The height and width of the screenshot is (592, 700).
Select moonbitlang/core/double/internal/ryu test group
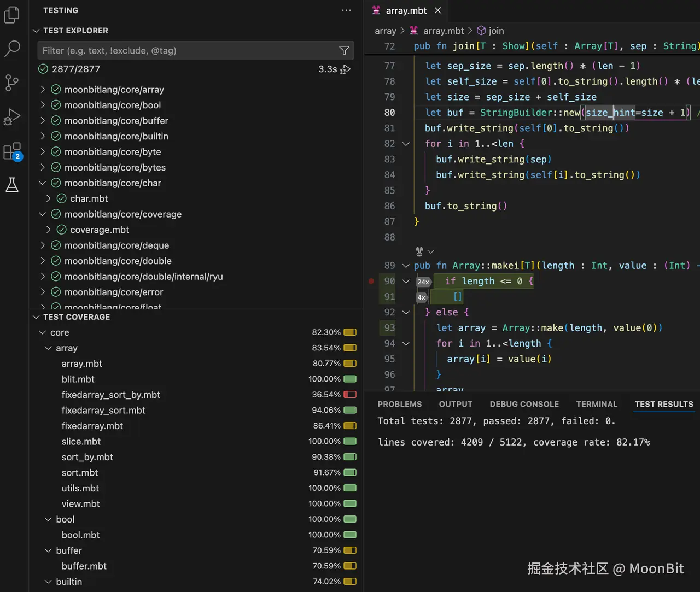tap(144, 276)
